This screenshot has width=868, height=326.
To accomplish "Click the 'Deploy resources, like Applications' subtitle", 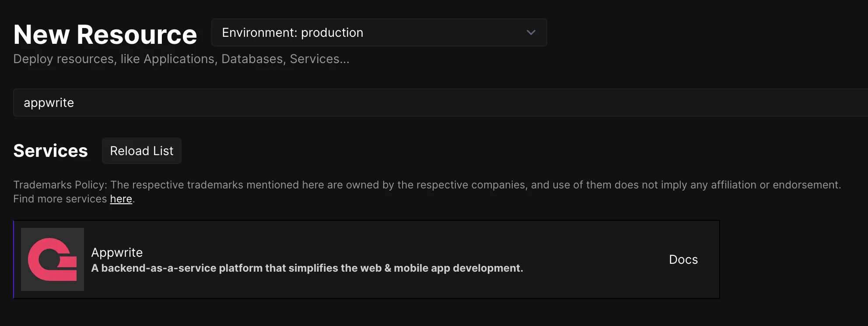I will [181, 59].
